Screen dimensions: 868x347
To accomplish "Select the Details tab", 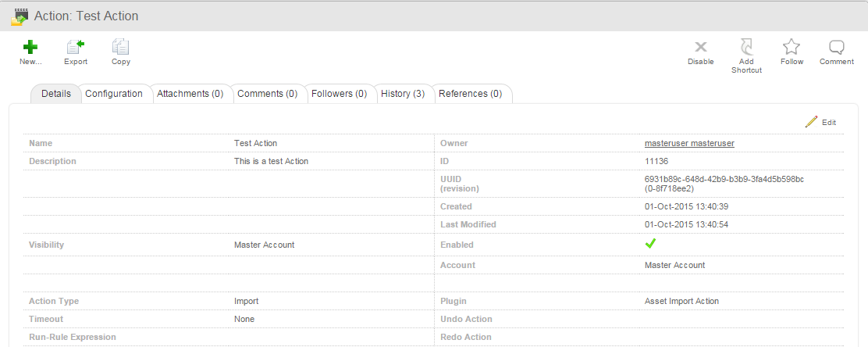I will click(x=56, y=94).
